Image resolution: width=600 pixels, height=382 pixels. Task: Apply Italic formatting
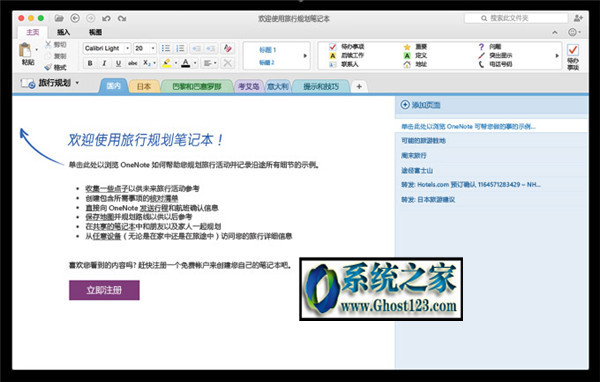[104, 63]
